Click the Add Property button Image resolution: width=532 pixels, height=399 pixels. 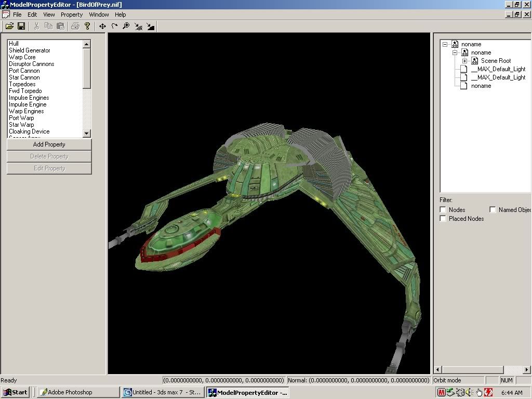49,144
